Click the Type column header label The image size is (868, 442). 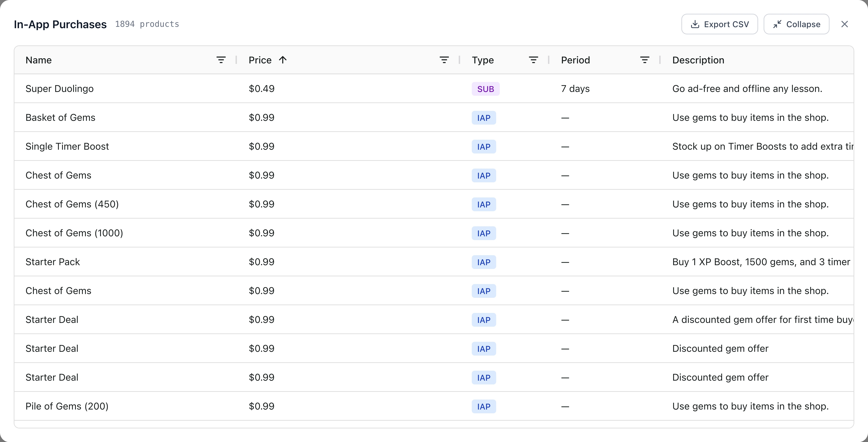pyautogui.click(x=483, y=60)
